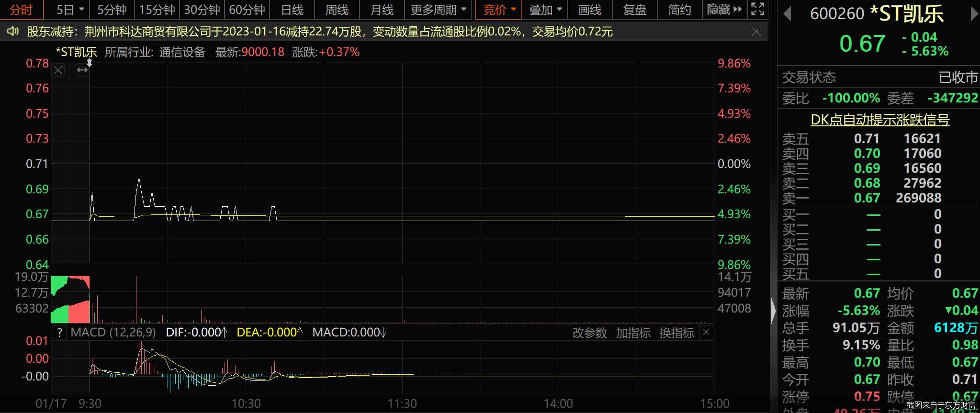Close the MACD indicator panel
This screenshot has height=413, width=980.
706,332
